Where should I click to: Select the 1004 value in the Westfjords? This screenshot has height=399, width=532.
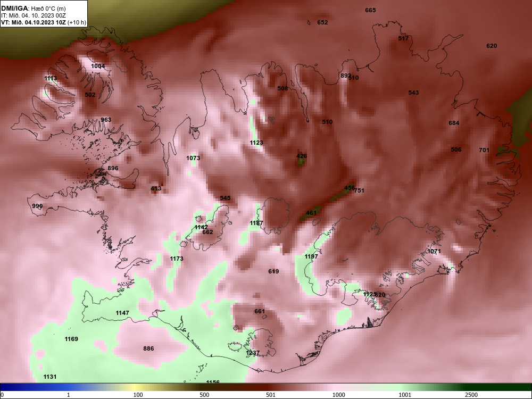click(x=98, y=66)
